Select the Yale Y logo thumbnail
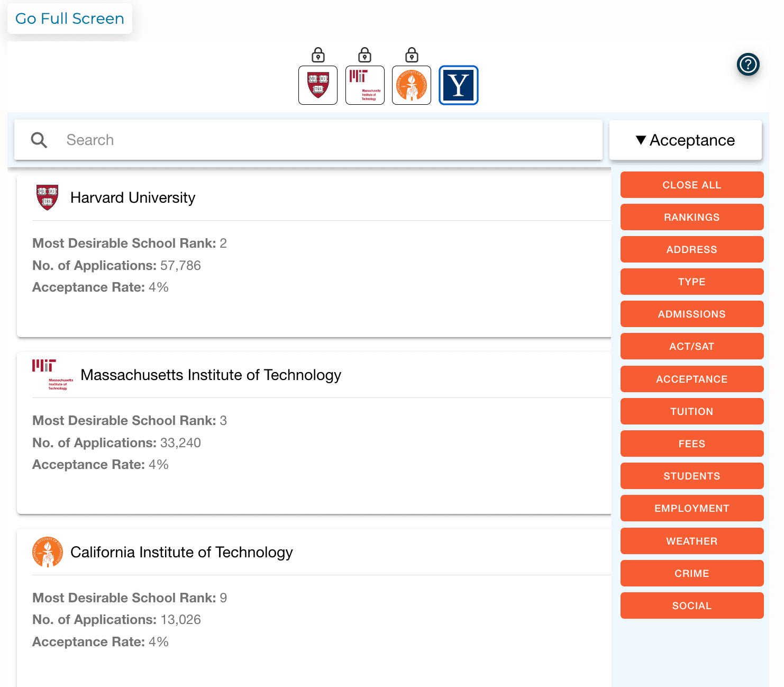Image resolution: width=784 pixels, height=687 pixels. (x=459, y=85)
